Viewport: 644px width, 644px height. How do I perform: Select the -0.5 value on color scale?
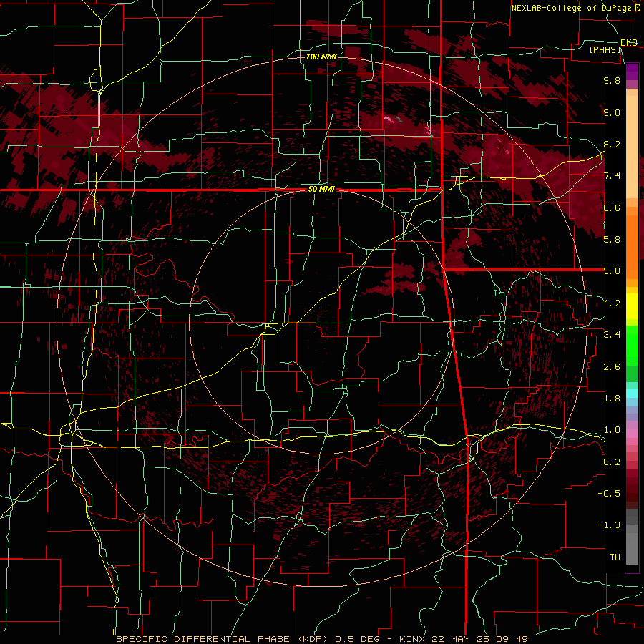pos(609,493)
